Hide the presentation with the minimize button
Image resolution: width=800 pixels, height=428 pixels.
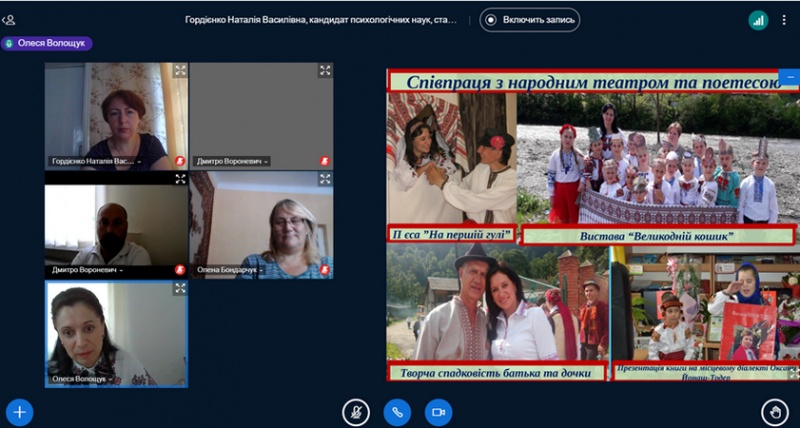click(790, 76)
